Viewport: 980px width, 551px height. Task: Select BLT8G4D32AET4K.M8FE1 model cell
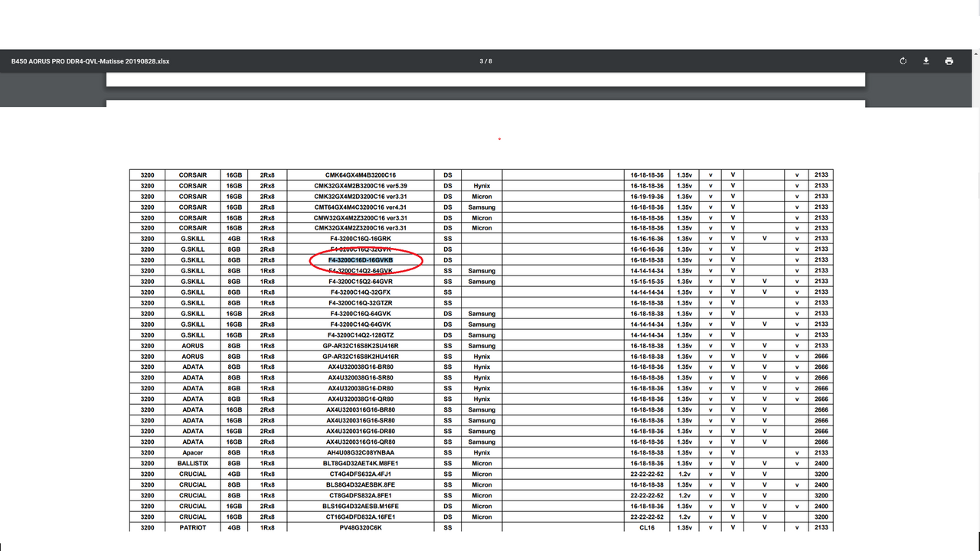361,464
